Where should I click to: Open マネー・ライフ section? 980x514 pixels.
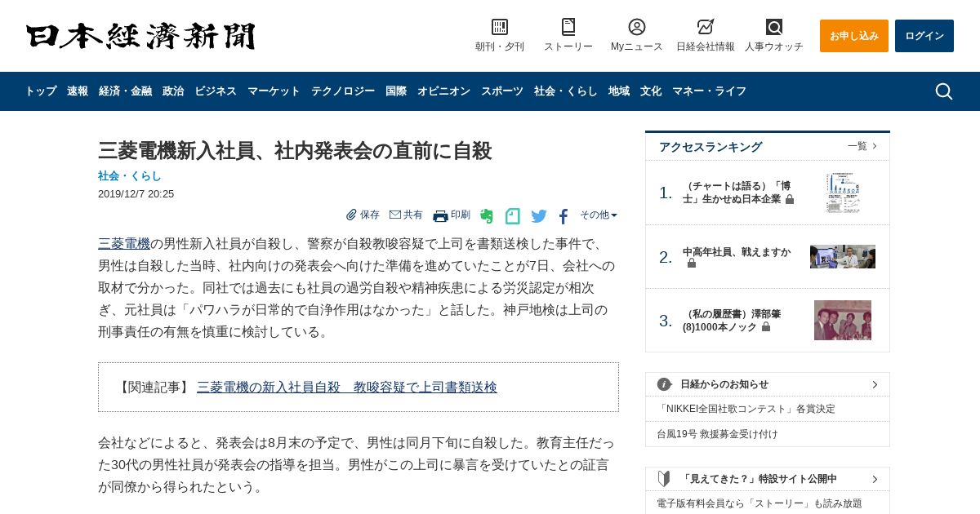[709, 91]
